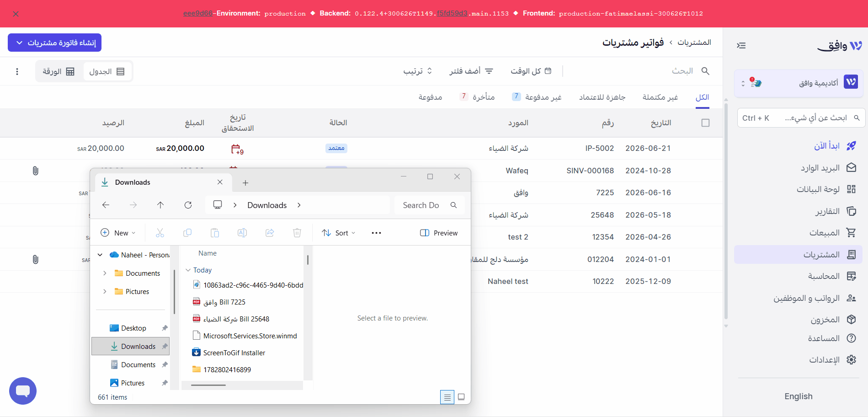Open the New dropdown in Explorer

[118, 233]
